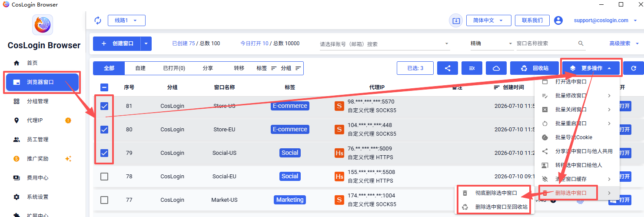Click the fingerprint icon in row 77
The image size is (644, 217).
point(581,200)
